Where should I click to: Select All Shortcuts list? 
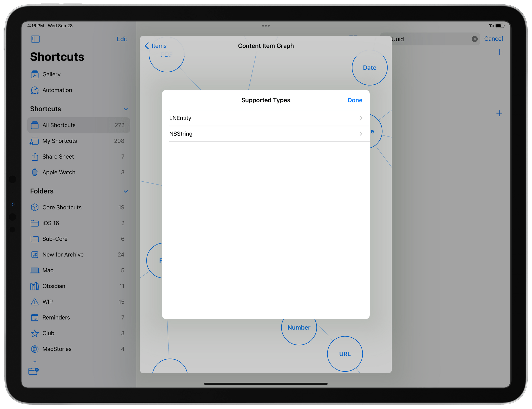click(78, 125)
